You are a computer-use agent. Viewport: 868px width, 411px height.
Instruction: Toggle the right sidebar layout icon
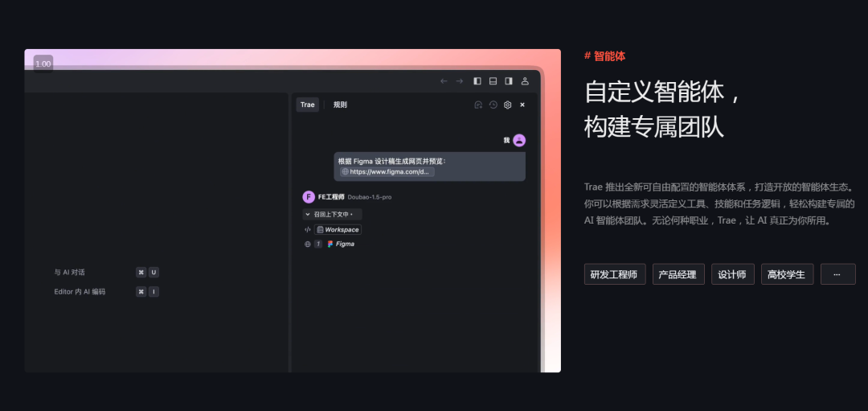coord(508,81)
